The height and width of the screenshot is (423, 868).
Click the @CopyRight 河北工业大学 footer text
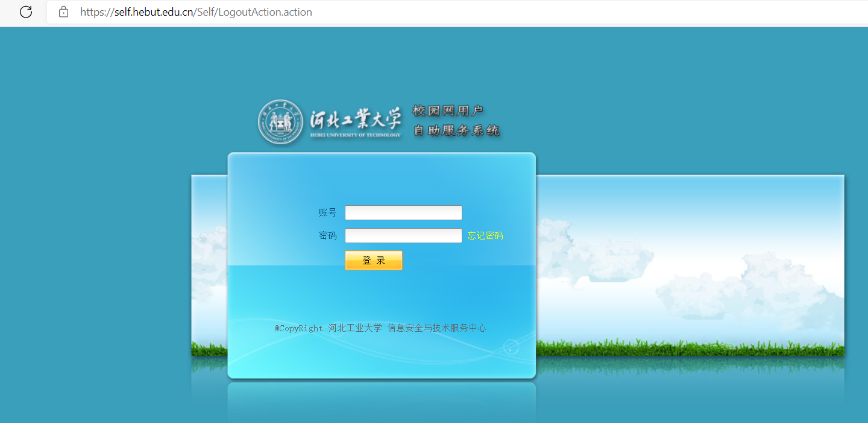(x=380, y=328)
